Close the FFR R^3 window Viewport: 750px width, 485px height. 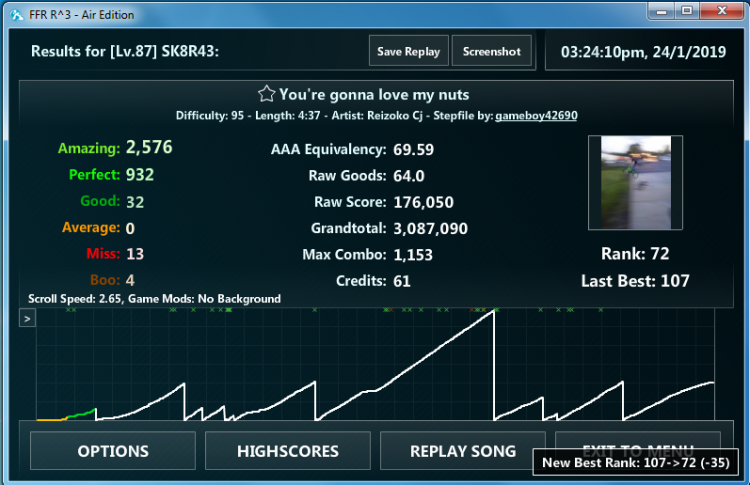coord(722,11)
